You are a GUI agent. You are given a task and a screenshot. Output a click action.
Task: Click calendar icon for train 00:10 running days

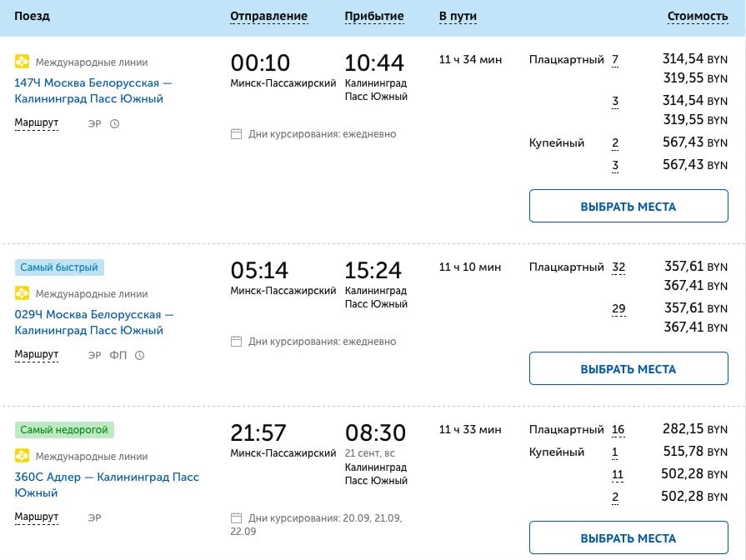[x=236, y=134]
